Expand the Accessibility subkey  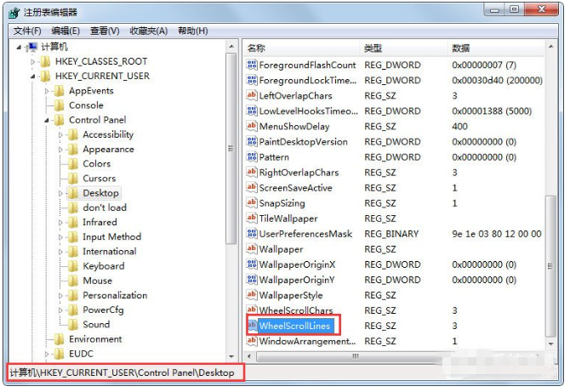[x=60, y=135]
